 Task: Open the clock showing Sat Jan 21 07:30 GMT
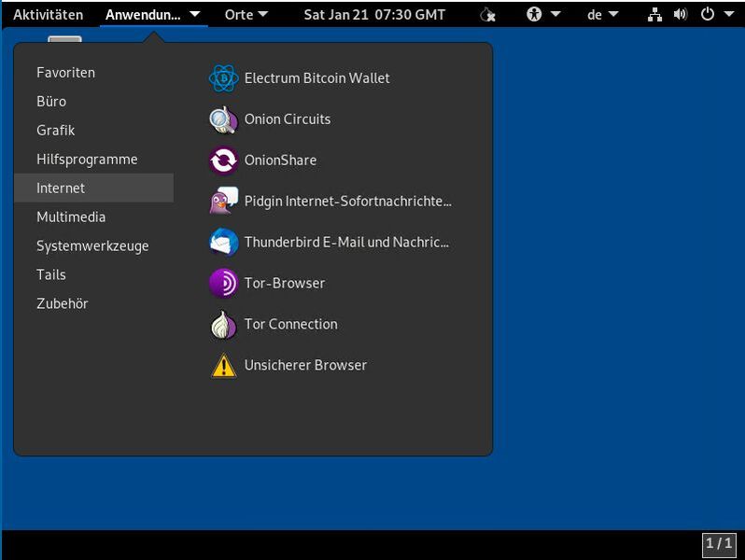[x=374, y=15]
